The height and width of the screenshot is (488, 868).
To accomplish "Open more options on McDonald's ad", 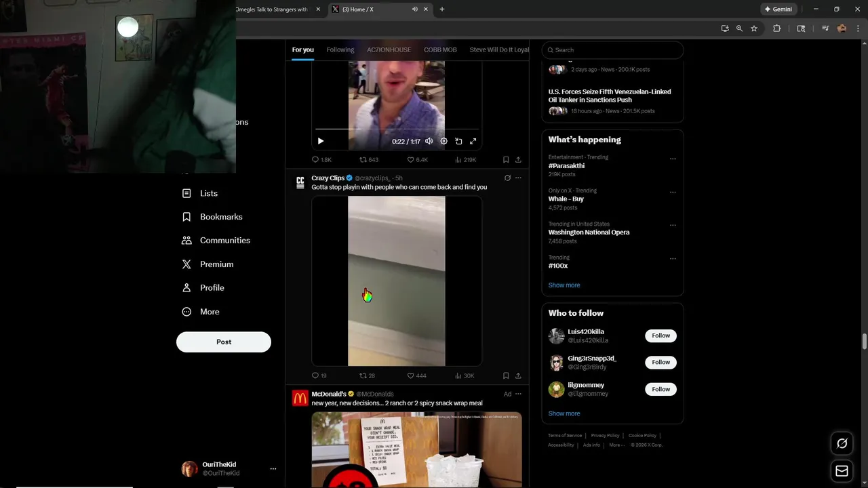I will [x=518, y=394].
